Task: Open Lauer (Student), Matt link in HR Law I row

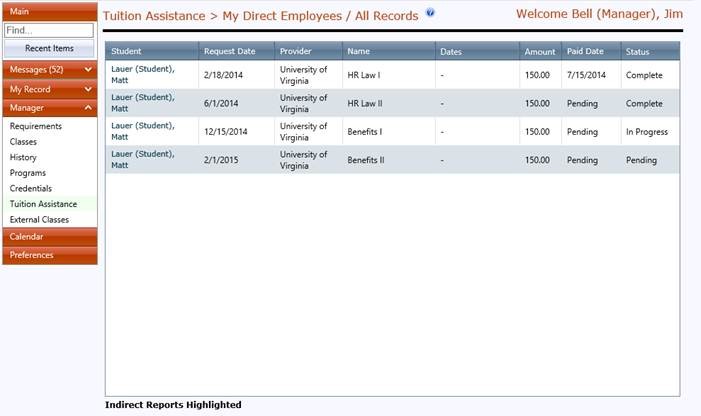Action: [x=143, y=75]
